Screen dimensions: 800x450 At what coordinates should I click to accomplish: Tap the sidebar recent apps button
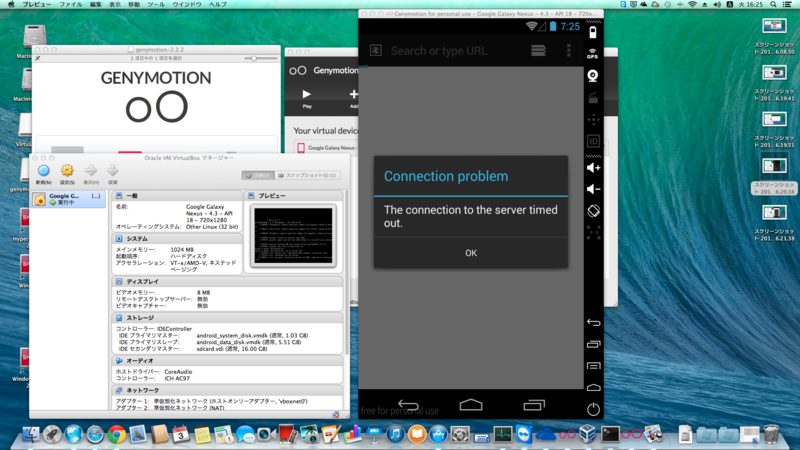pyautogui.click(x=593, y=344)
